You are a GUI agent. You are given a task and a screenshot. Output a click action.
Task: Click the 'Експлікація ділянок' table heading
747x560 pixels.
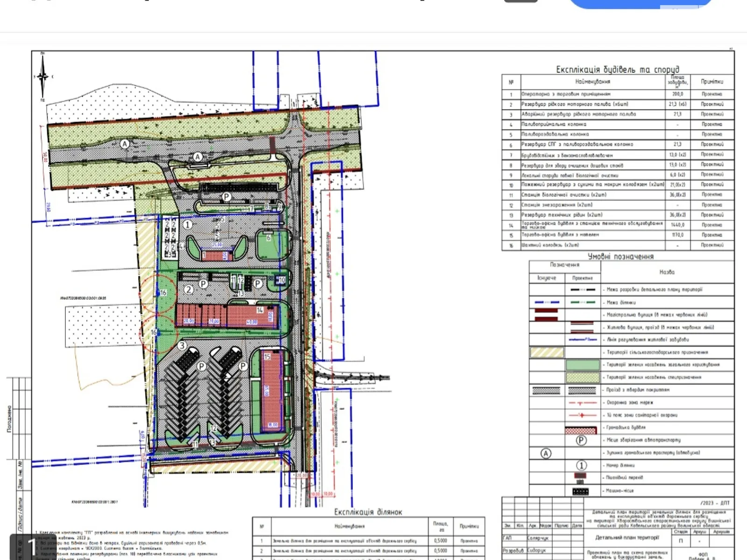point(368,512)
